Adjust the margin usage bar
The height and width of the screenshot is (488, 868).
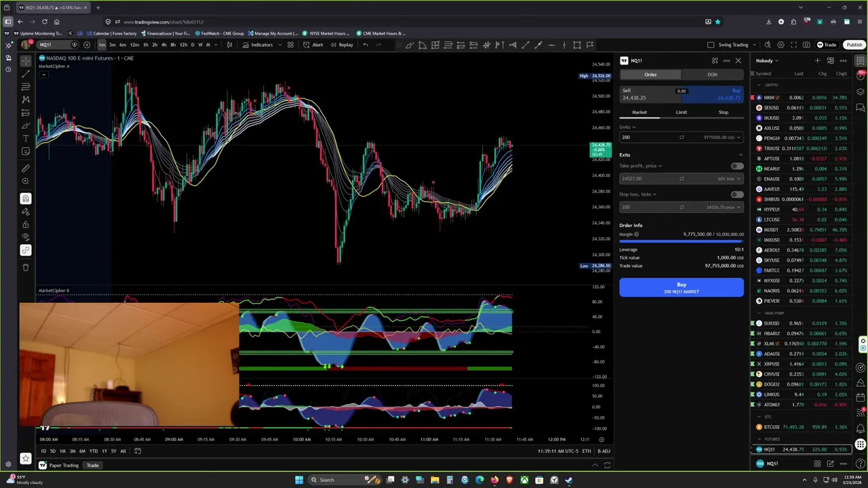(x=681, y=241)
